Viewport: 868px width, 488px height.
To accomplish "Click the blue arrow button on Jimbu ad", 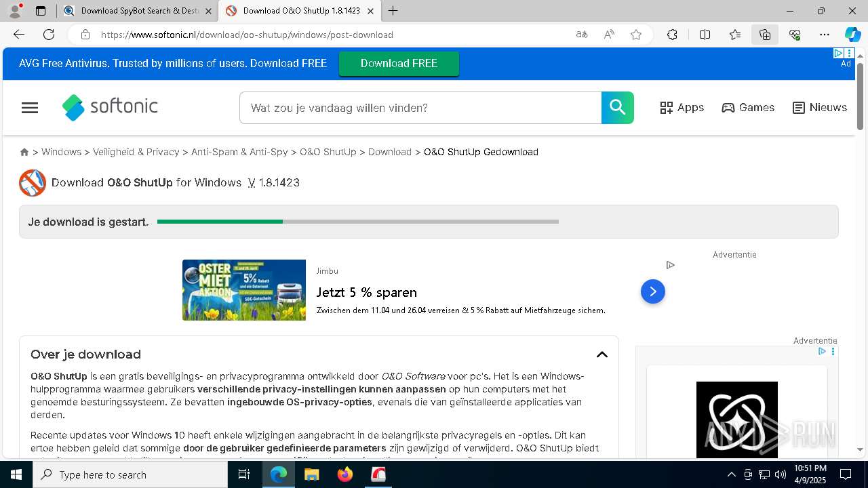I will tap(653, 291).
